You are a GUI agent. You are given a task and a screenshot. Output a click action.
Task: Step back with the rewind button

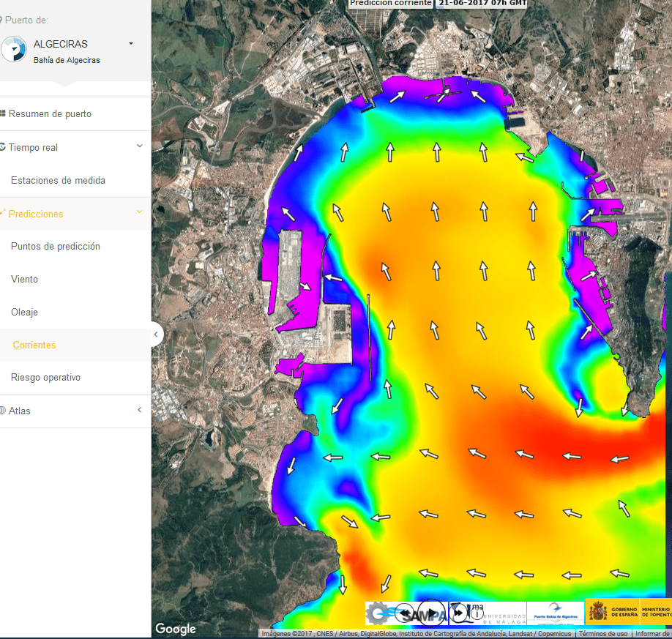click(405, 613)
